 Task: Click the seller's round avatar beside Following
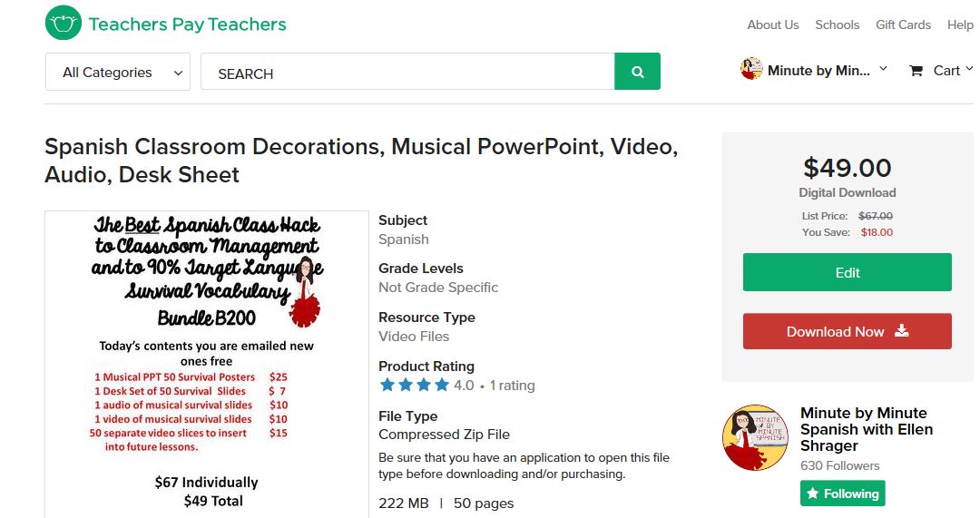[x=755, y=437]
